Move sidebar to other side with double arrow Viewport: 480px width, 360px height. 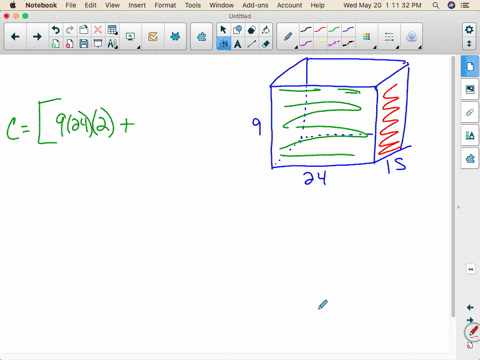pyautogui.click(x=471, y=269)
